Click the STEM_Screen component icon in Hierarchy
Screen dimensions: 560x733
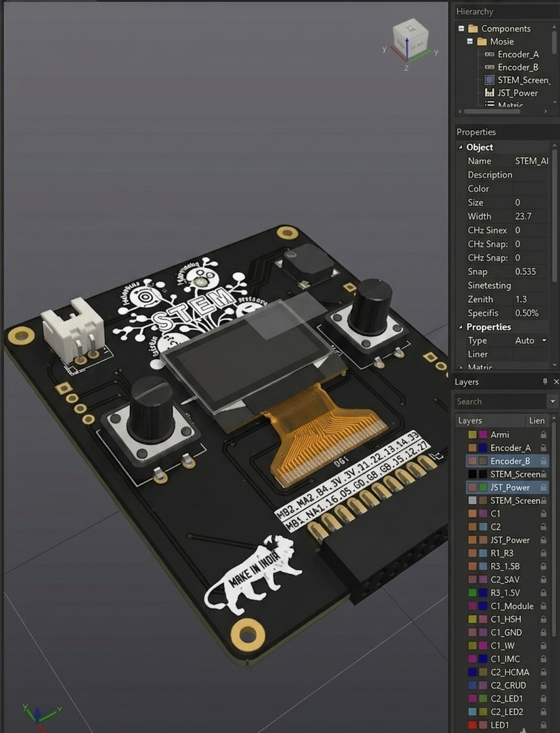(x=490, y=80)
